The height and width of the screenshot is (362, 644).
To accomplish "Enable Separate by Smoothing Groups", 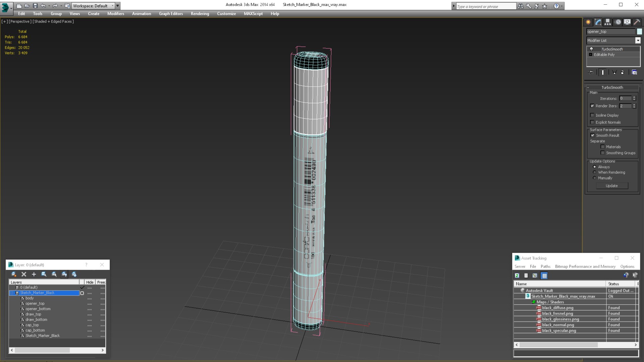I will point(602,153).
